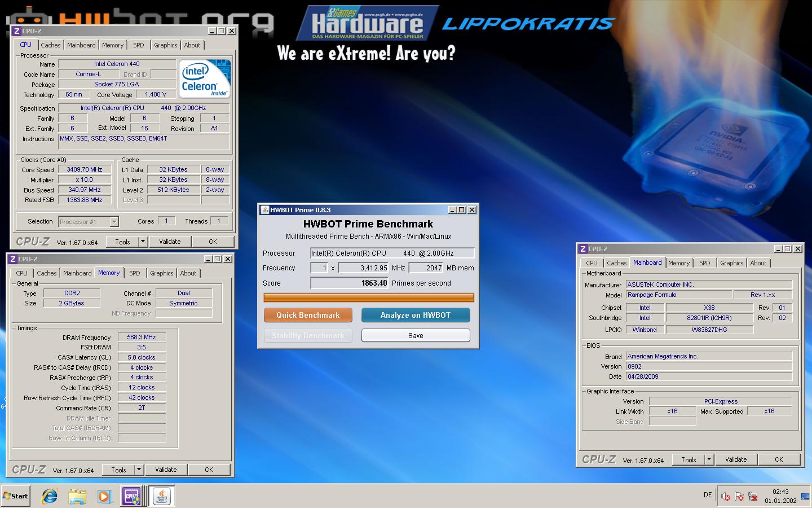Viewport: 812px width, 508px height.
Task: Click OK in the Memory window
Action: [x=209, y=470]
